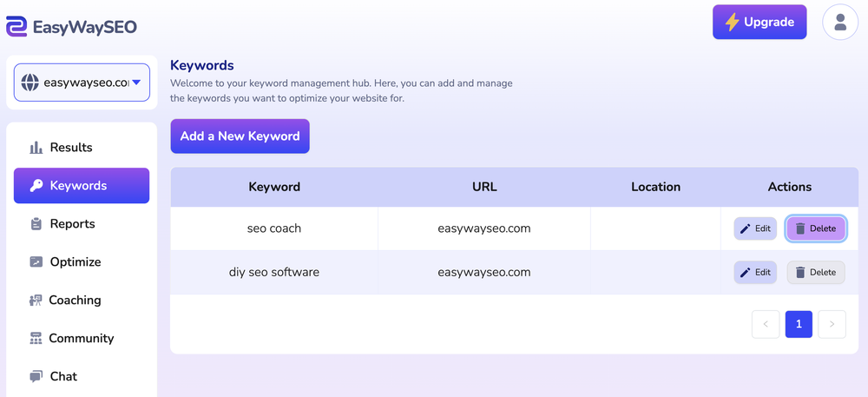Open the Community page
This screenshot has height=397, width=868.
pos(82,338)
